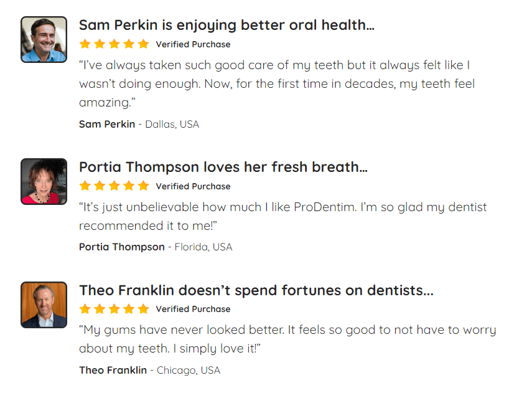Click Verified Purchase label on Portia Thompson's review

pyautogui.click(x=193, y=186)
